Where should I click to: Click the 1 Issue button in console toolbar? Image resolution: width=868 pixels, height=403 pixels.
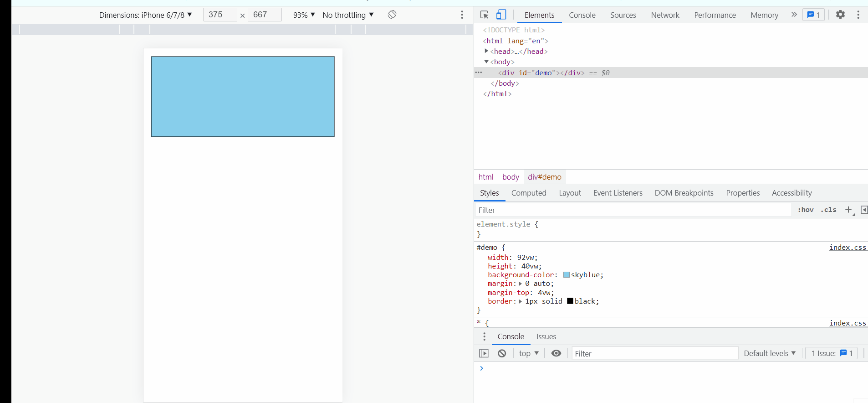(x=832, y=353)
